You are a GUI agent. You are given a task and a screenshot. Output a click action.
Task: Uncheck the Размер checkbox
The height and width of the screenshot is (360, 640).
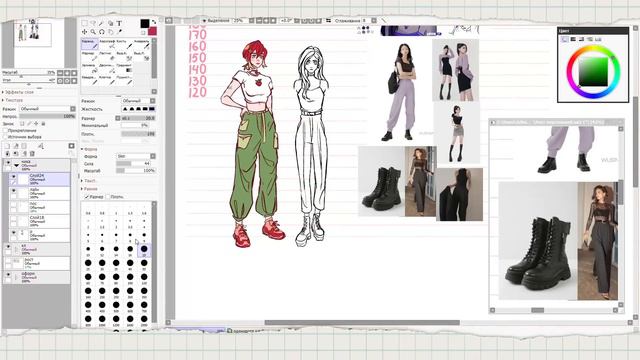[86, 197]
